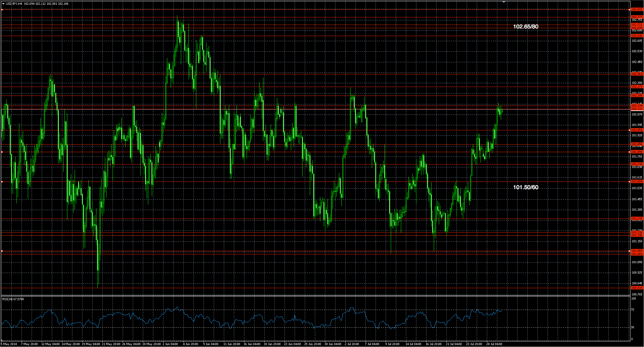Click the 102.777 red price tag
Image resolution: width=644 pixels, height=347 pixels.
637,17
